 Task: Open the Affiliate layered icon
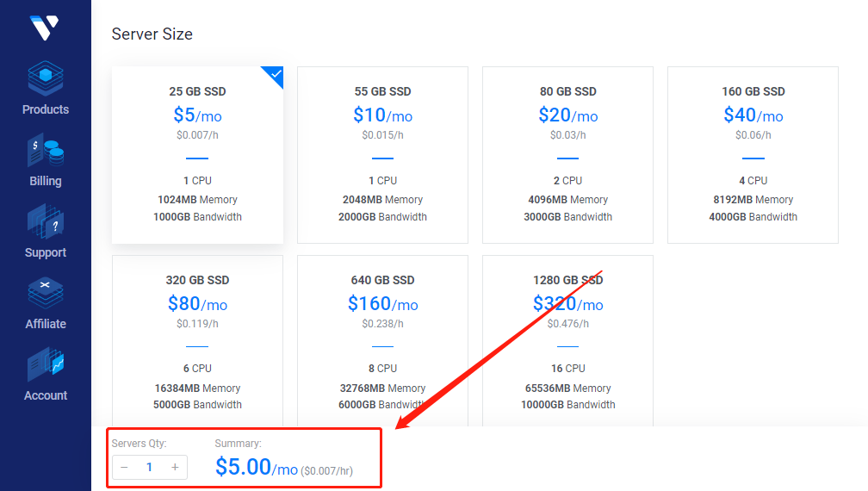point(46,294)
